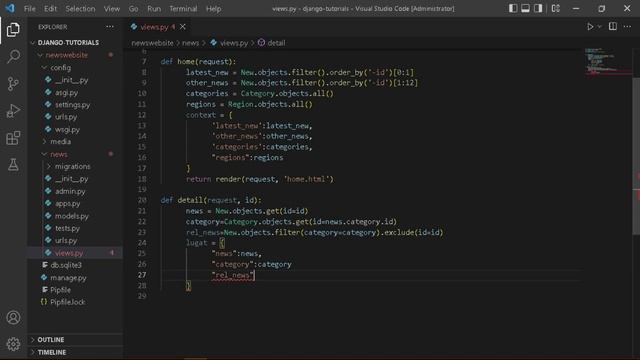Open run options dropdown arrow

coord(599,27)
